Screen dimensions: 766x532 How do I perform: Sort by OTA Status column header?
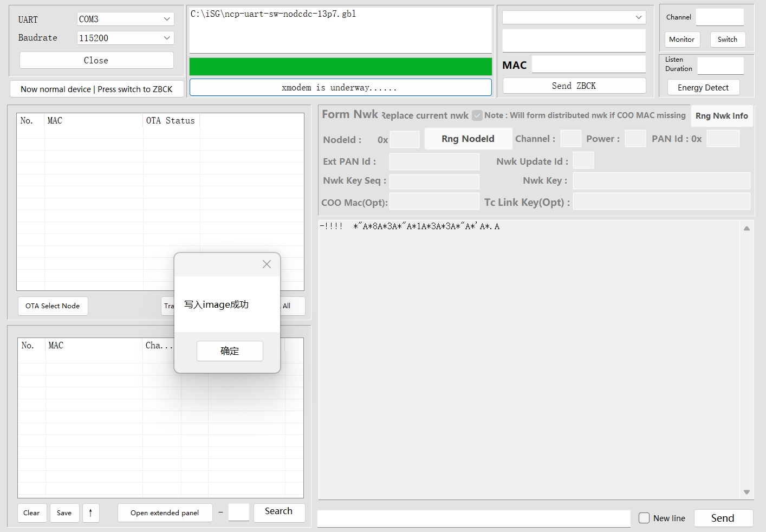tap(171, 121)
